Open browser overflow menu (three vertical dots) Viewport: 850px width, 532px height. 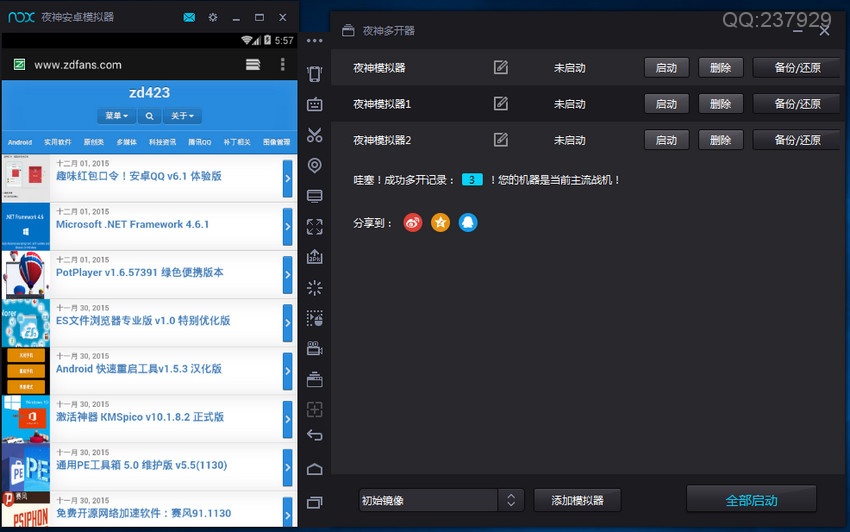tap(282, 65)
